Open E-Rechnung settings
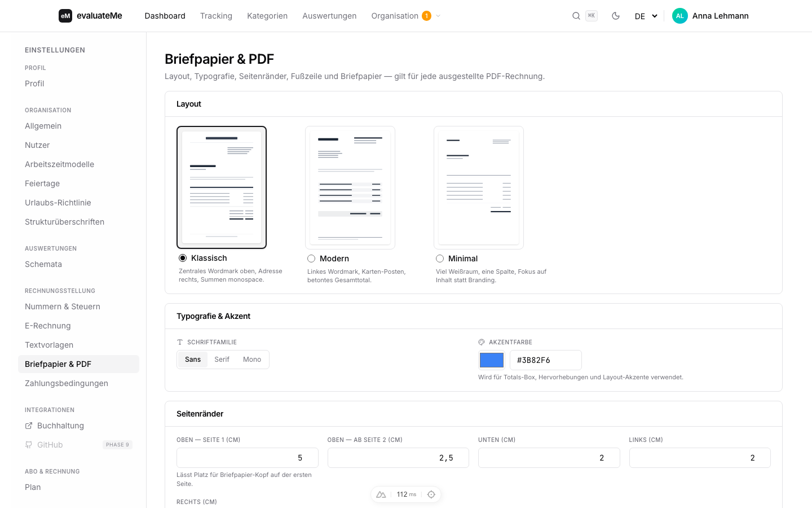Image resolution: width=812 pixels, height=508 pixels. pyautogui.click(x=78, y=326)
